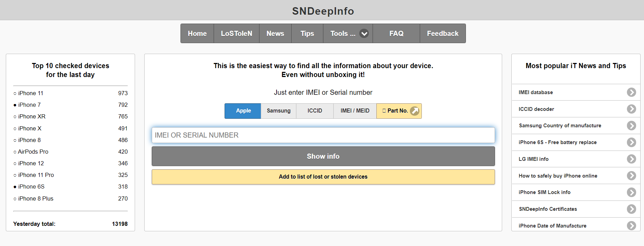Open Samsung Country of manufacture article
644x246 pixels.
[576, 126]
